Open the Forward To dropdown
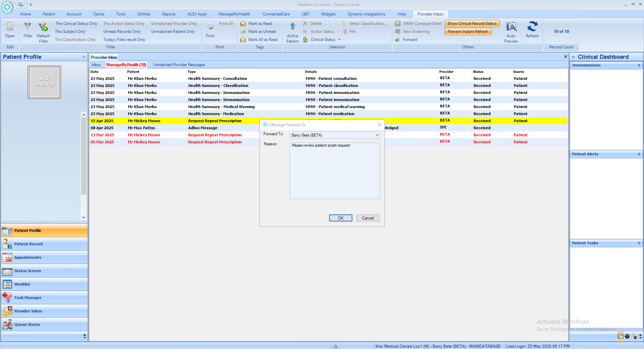Screen dimensions: 644x349 pos(377,135)
